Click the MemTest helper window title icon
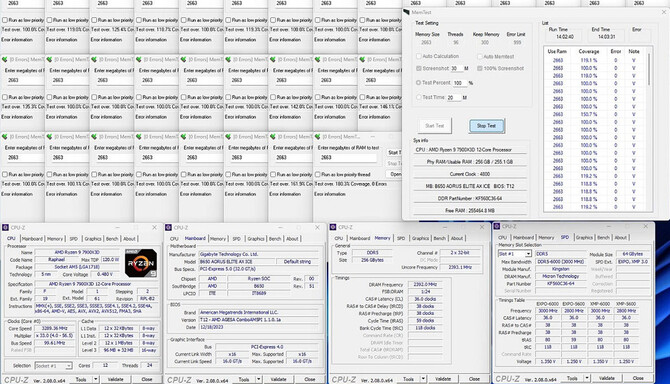670x384 pixels. pyautogui.click(x=406, y=12)
